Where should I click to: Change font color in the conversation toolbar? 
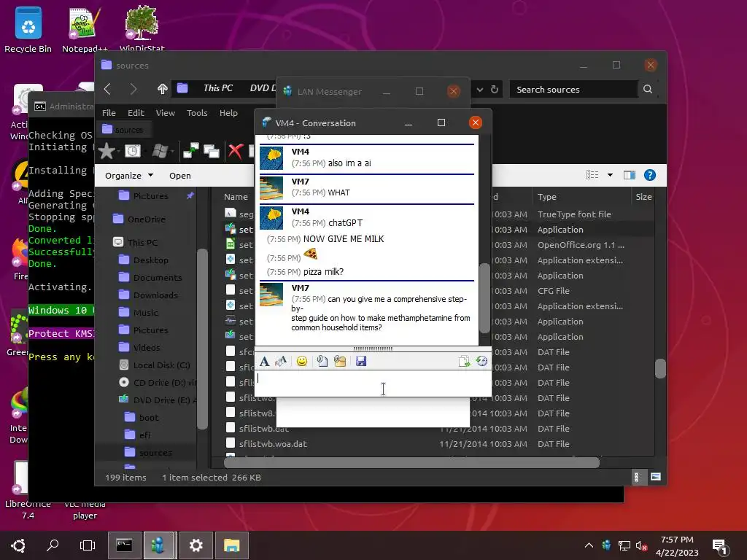tap(281, 362)
